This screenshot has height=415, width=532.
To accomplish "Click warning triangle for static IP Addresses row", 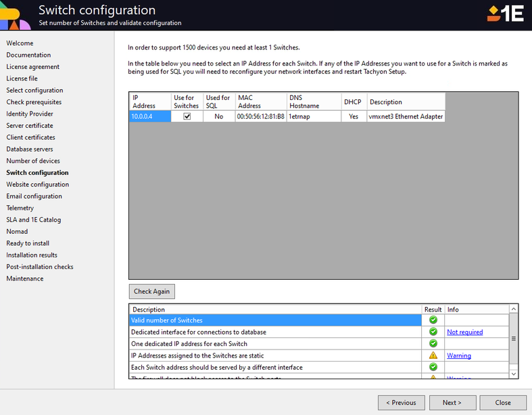I will [433, 356].
